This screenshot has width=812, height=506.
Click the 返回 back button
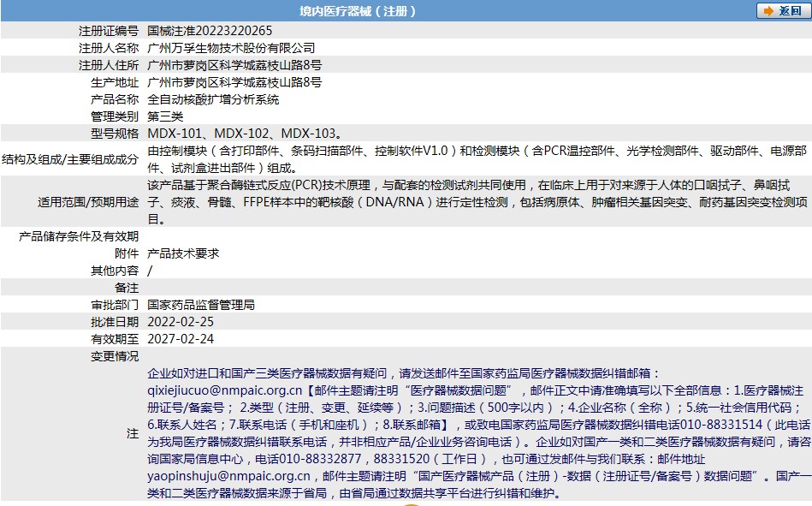click(x=783, y=11)
